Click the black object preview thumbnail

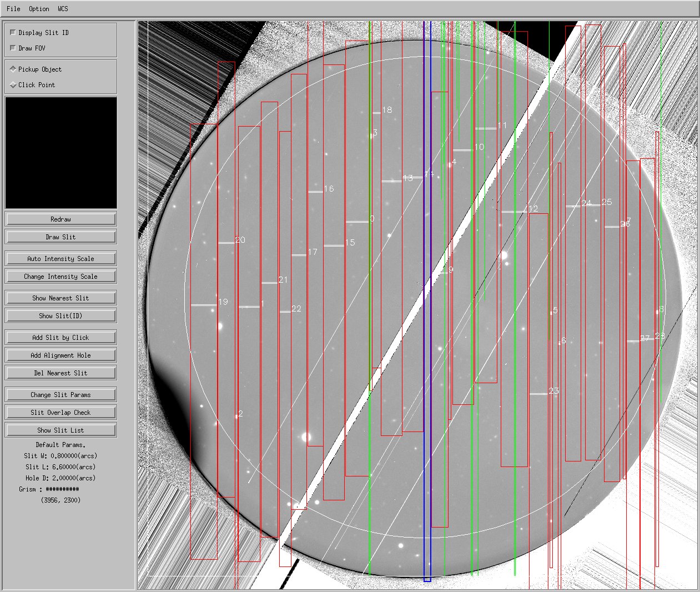(x=61, y=153)
